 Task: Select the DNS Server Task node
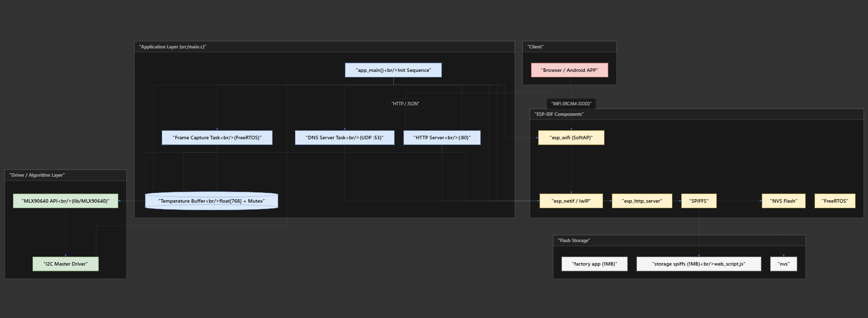344,138
